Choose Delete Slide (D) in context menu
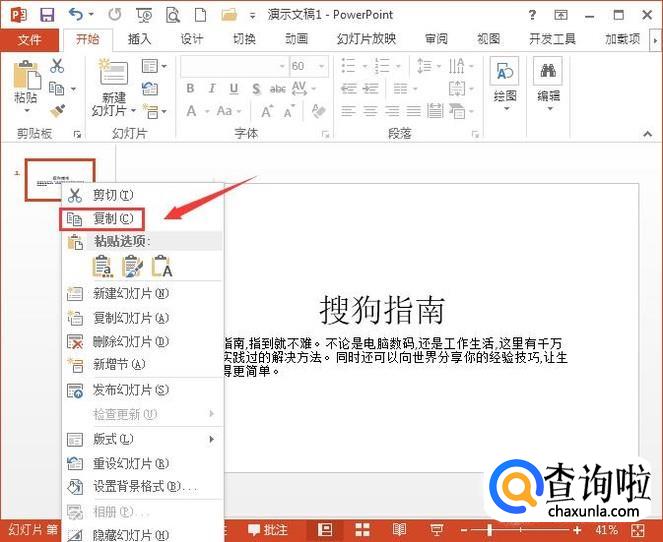Screen dimensions: 663x542 [x=142, y=341]
